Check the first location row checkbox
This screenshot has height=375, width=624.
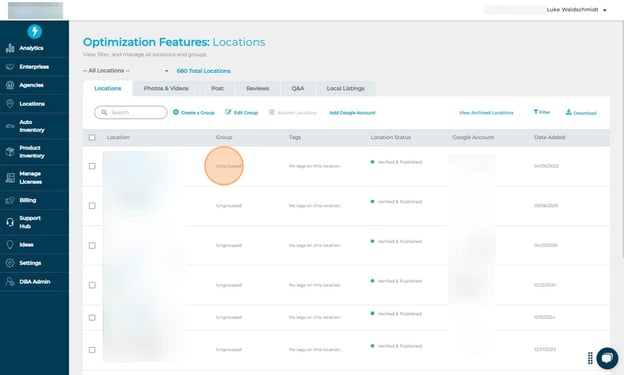[92, 166]
